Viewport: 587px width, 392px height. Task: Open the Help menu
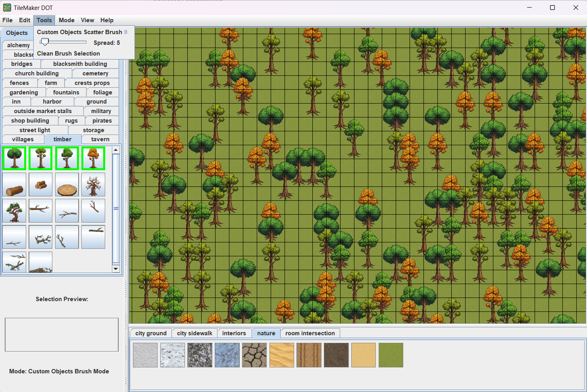tap(107, 20)
